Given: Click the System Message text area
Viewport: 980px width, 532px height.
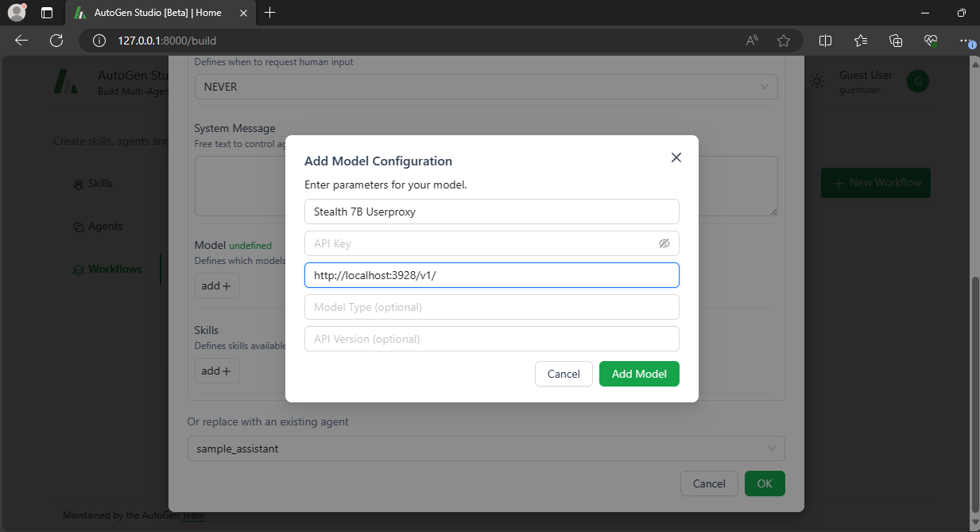Looking at the screenshot, I should coord(486,185).
